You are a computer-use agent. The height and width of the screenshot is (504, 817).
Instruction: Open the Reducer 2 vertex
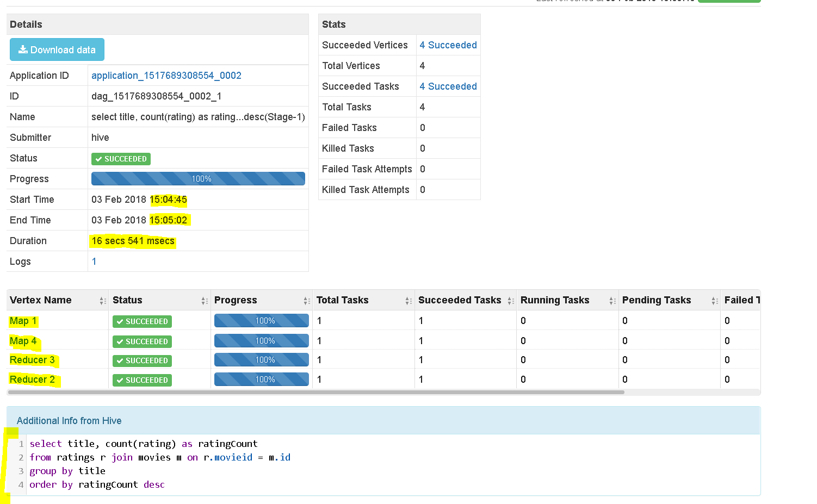click(32, 379)
